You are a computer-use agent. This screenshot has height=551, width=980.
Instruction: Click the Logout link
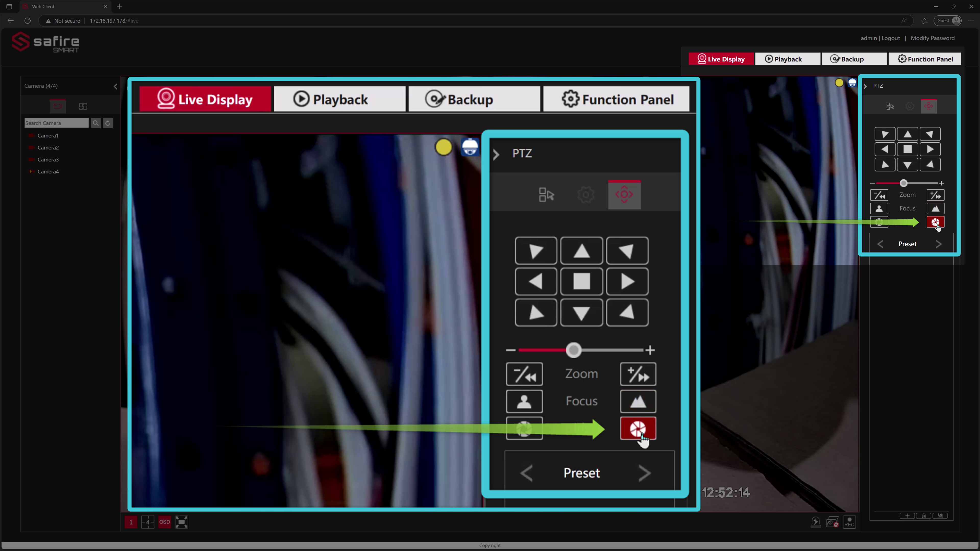tap(891, 38)
